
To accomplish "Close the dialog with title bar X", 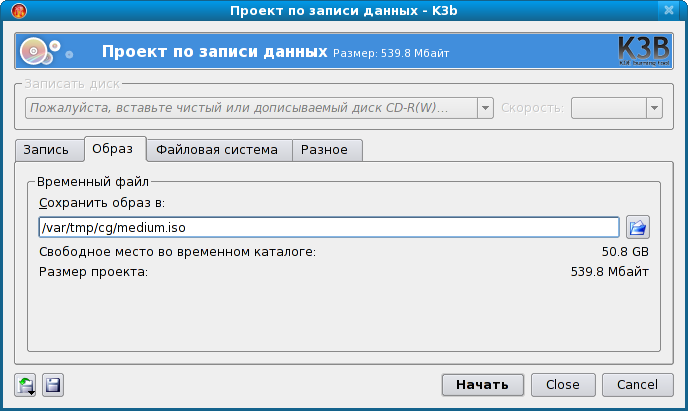I will (x=669, y=10).
